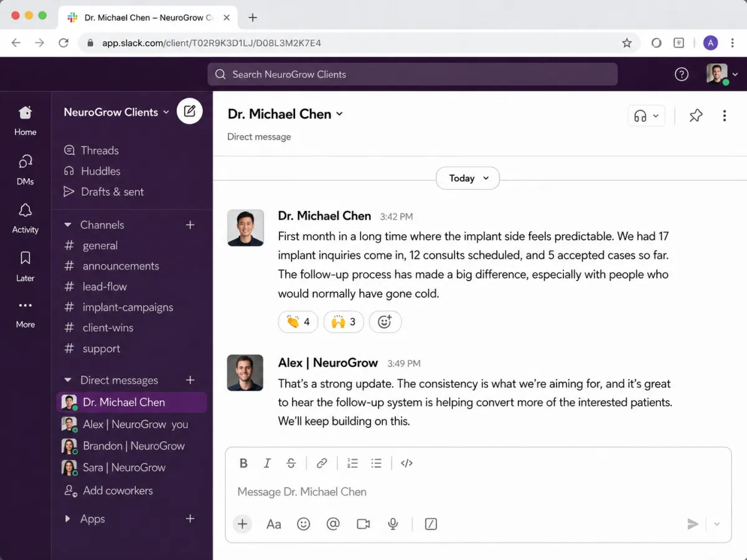This screenshot has width=747, height=560.
Task: Collapse the Direct messages section
Action: [68, 380]
